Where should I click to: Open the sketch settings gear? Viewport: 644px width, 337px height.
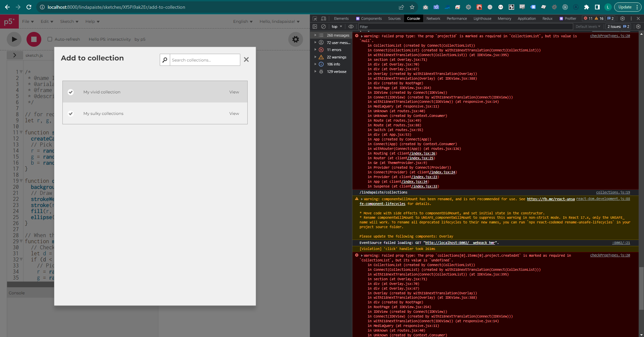295,39
